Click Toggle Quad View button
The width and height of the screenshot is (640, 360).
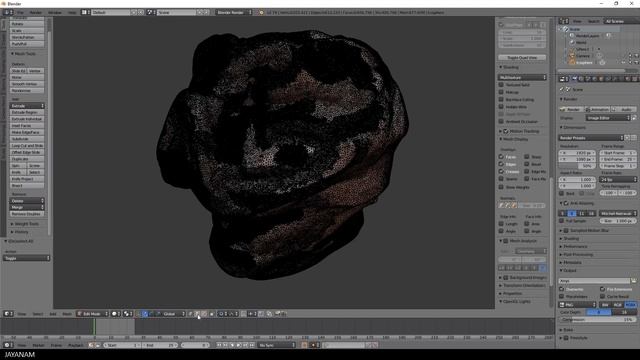[x=522, y=58]
